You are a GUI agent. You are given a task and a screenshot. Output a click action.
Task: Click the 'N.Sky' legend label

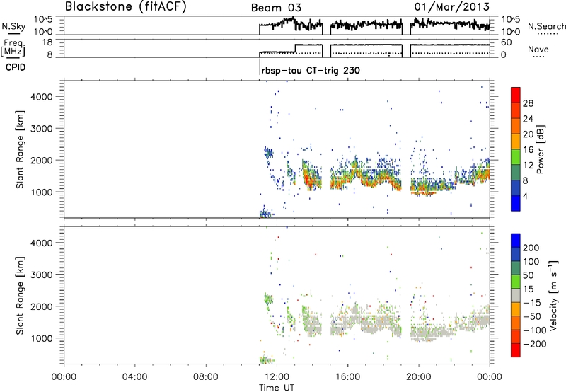pos(13,26)
